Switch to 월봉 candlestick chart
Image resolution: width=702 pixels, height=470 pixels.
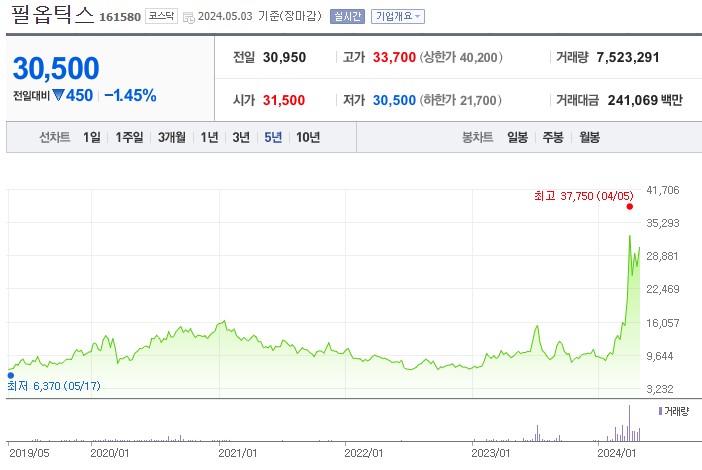pyautogui.click(x=589, y=137)
